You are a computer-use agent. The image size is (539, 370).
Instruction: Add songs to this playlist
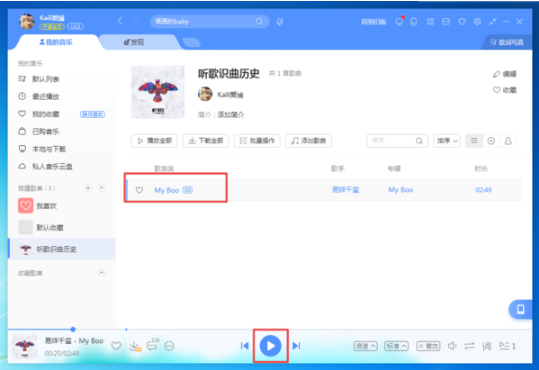click(308, 141)
